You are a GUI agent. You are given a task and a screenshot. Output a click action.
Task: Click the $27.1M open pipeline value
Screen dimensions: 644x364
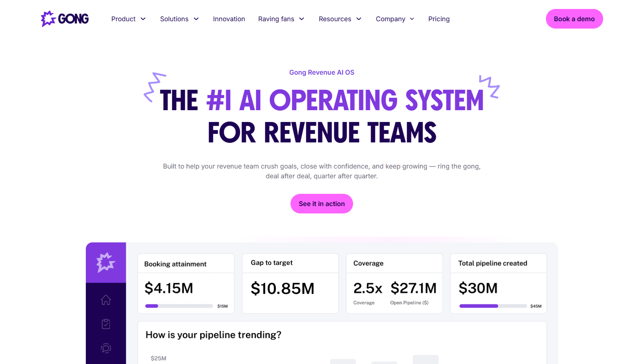[414, 288]
